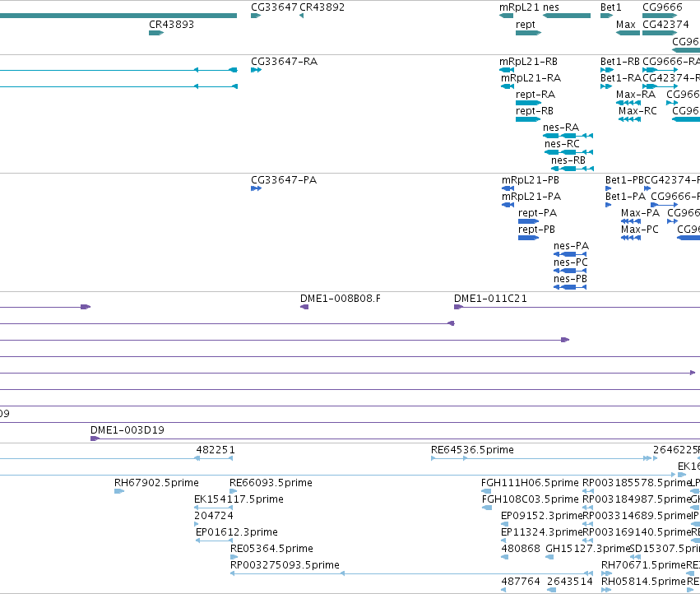
Task: Select the CG33647-RA transcript
Action: pyautogui.click(x=256, y=70)
